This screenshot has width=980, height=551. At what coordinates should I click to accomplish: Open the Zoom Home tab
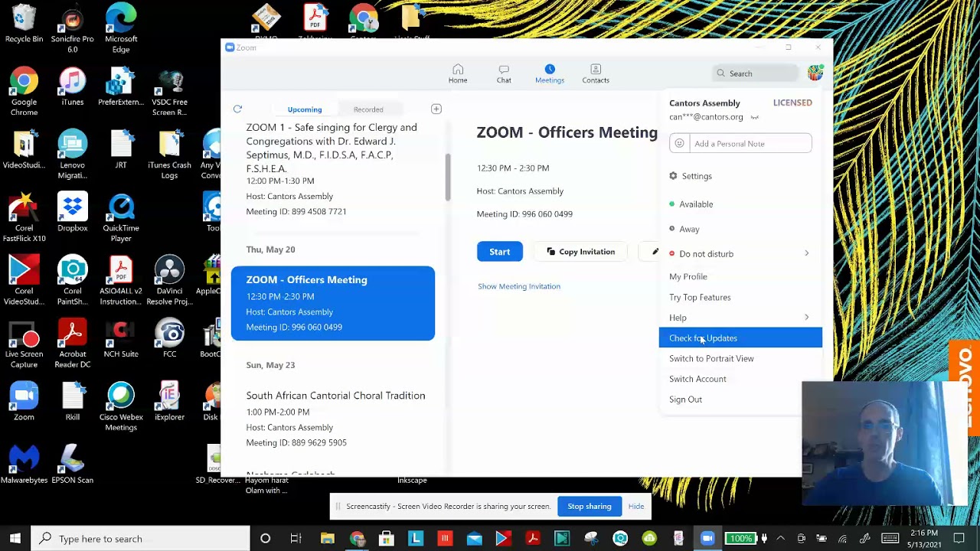(x=458, y=73)
